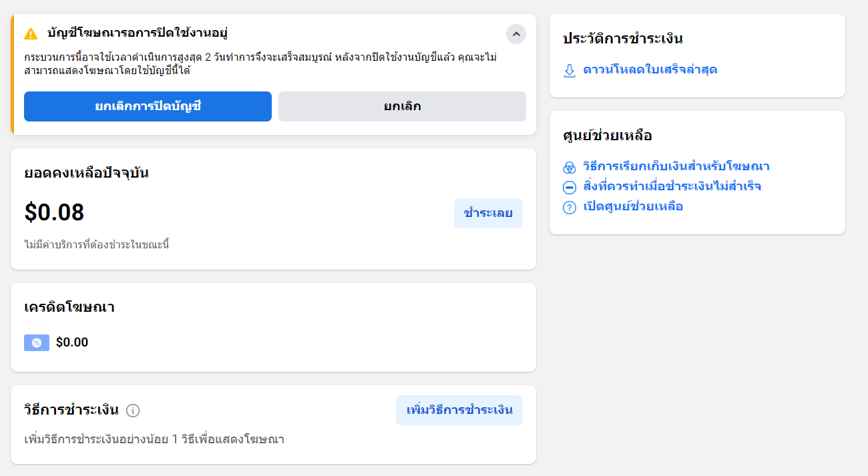
Task: Click the ad billing circles icon
Action: pyautogui.click(x=570, y=167)
